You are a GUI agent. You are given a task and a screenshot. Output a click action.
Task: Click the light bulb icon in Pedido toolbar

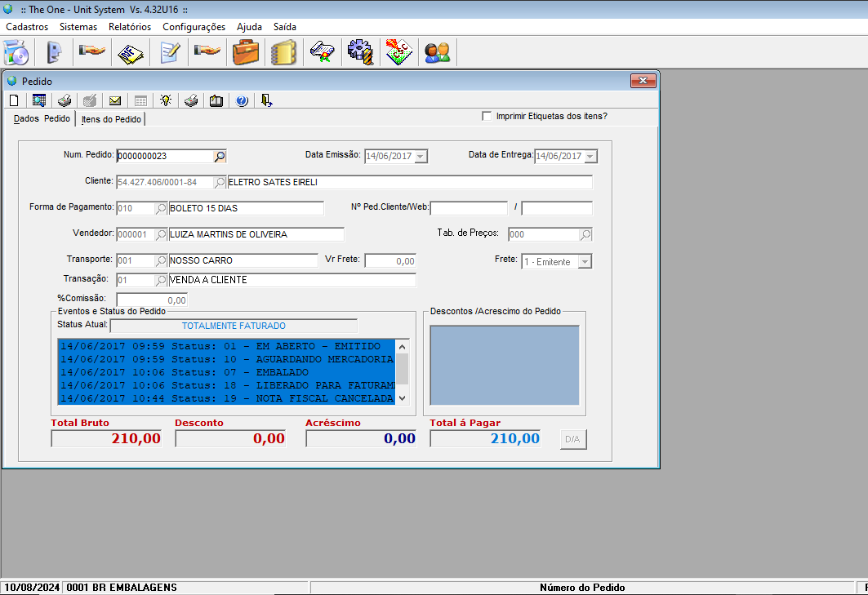166,100
